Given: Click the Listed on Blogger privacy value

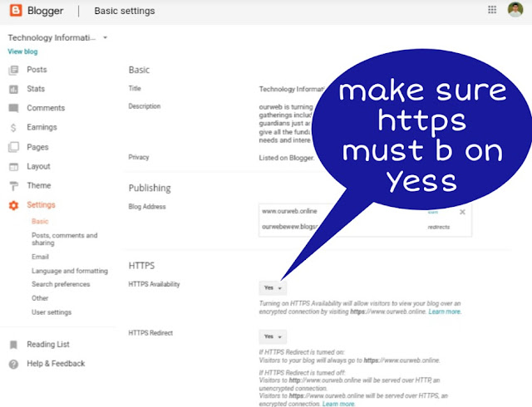Looking at the screenshot, I should tap(286, 158).
